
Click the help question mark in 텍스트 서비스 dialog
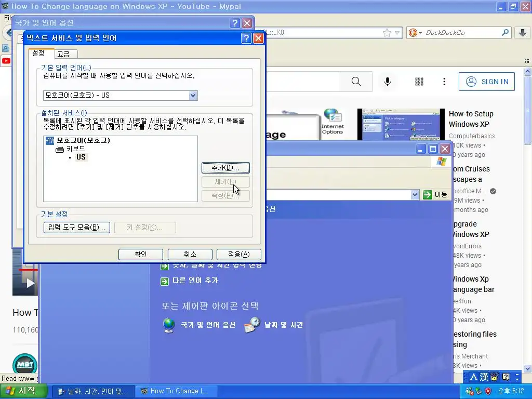coord(246,38)
